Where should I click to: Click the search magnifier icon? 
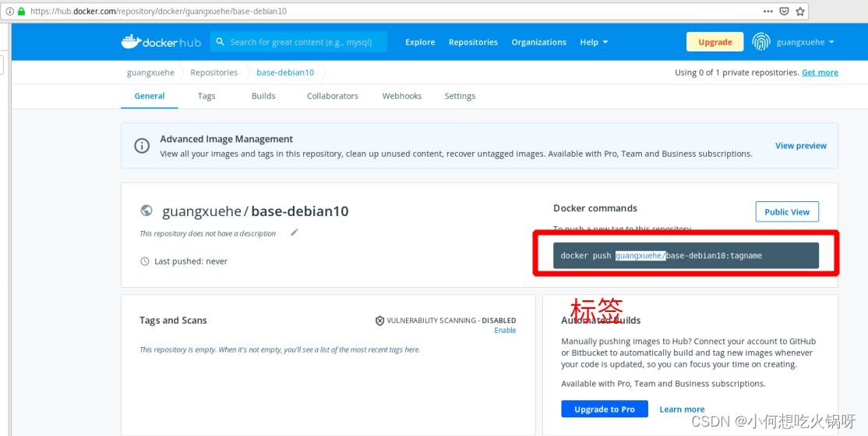point(220,42)
